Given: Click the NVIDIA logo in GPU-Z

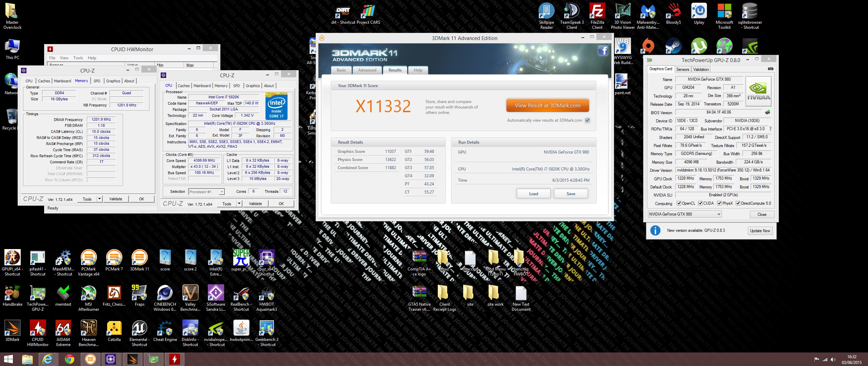Looking at the screenshot, I should click(758, 91).
